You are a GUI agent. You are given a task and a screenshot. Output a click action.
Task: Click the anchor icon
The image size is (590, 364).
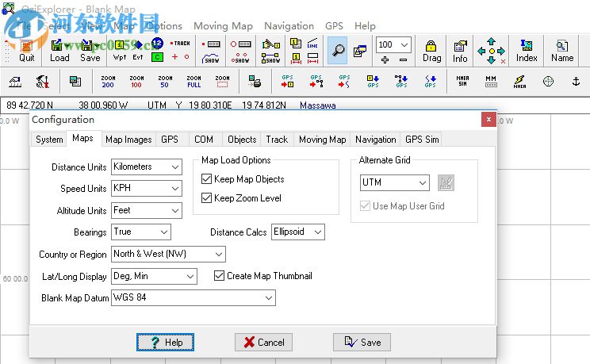point(576,82)
